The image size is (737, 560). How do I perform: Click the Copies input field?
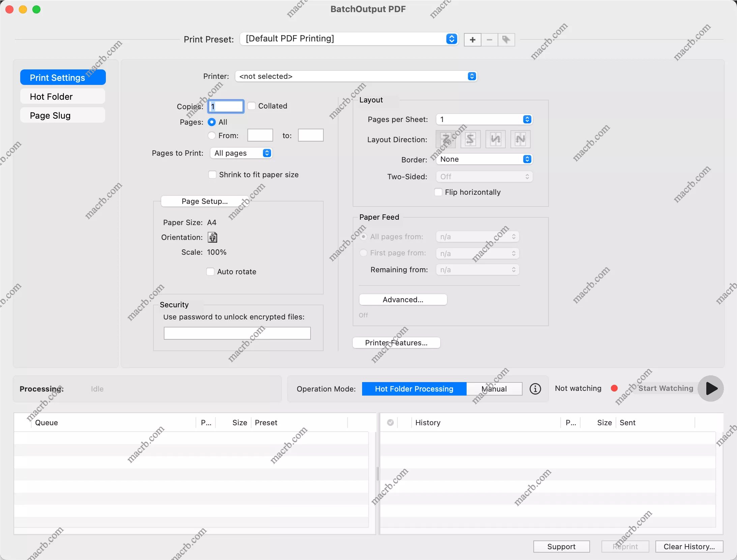click(x=226, y=106)
